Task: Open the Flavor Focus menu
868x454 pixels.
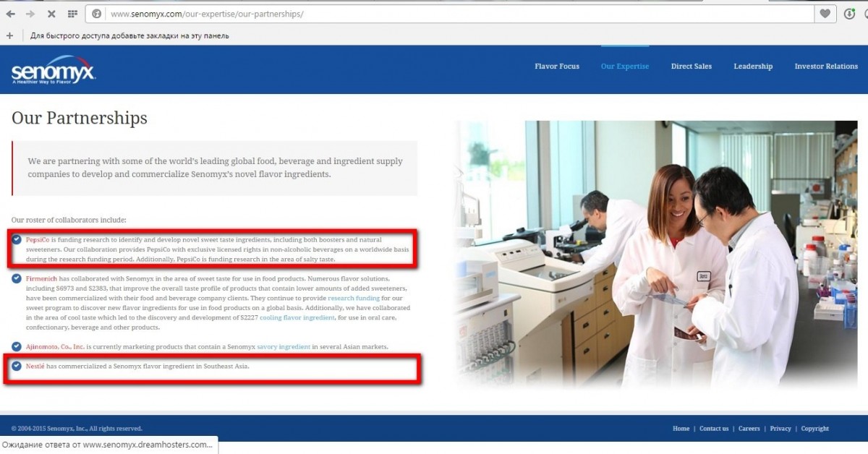Action: pos(556,67)
